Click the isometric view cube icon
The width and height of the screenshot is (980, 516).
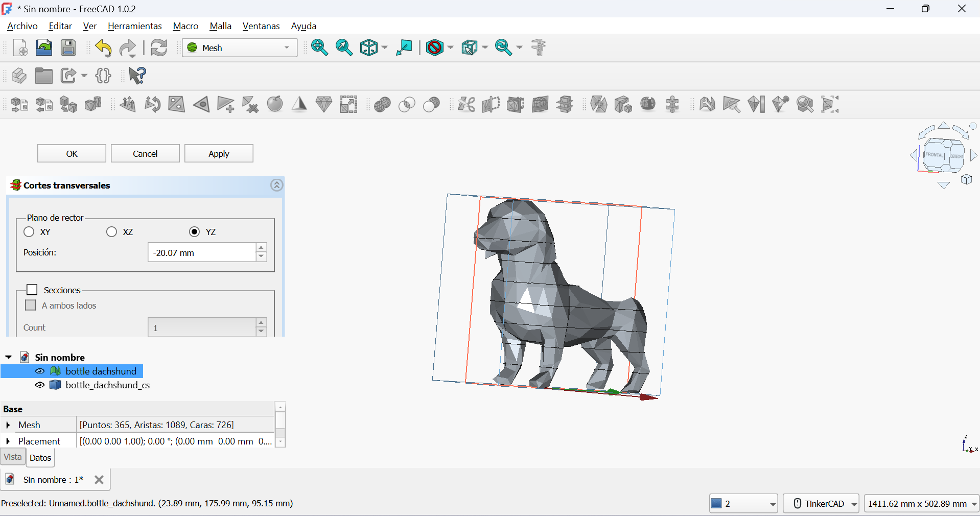(x=369, y=48)
